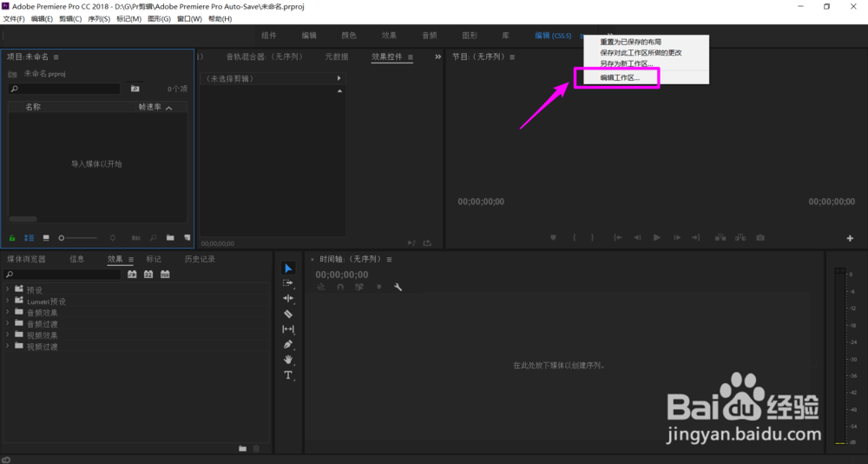Screen dimensions: 868x464
Task: Select the Razor tool
Action: (x=288, y=314)
